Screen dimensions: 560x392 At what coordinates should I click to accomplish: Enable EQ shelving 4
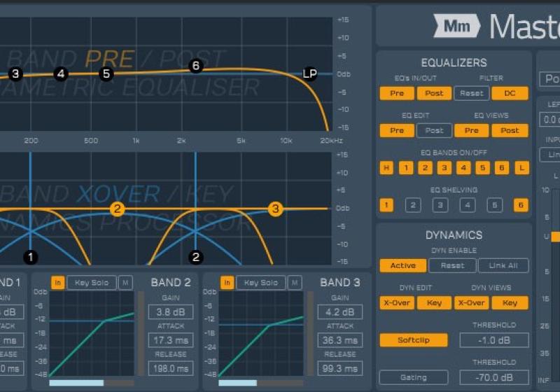pyautogui.click(x=468, y=205)
